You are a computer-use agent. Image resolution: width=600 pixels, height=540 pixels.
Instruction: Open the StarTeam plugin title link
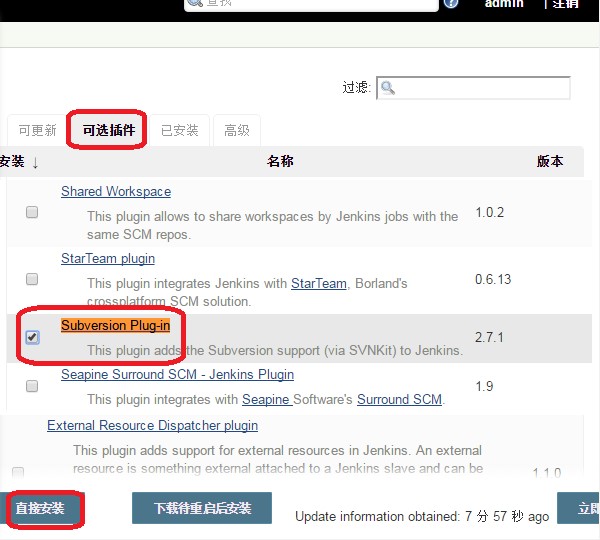[108, 258]
